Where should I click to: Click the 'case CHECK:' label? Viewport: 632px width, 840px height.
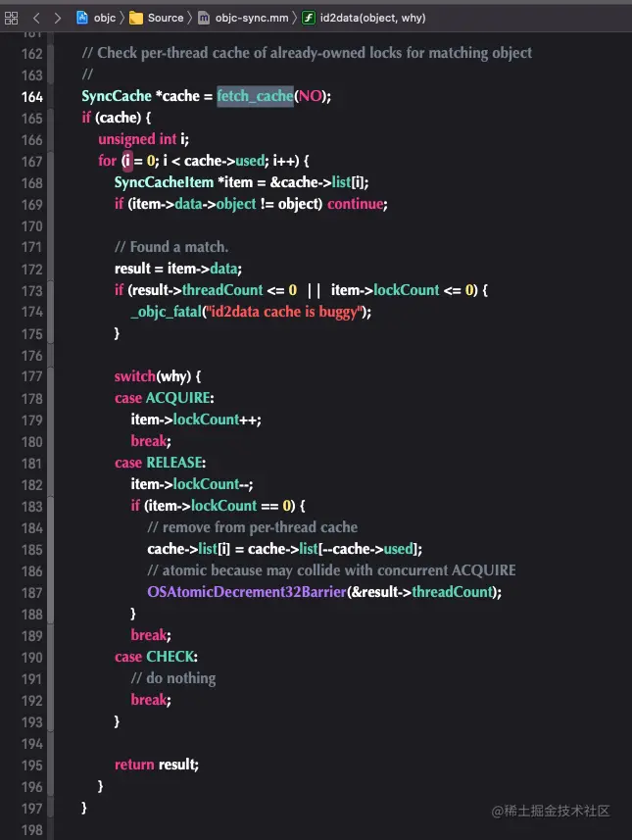pyautogui.click(x=156, y=657)
